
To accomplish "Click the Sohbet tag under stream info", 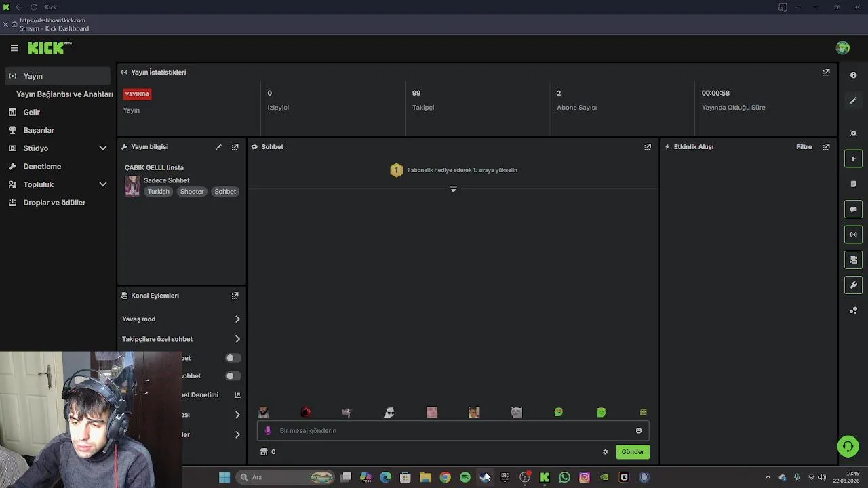I will tap(225, 192).
